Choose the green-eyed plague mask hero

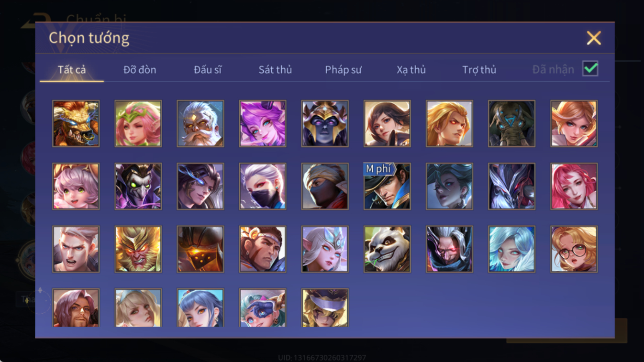coord(138,186)
